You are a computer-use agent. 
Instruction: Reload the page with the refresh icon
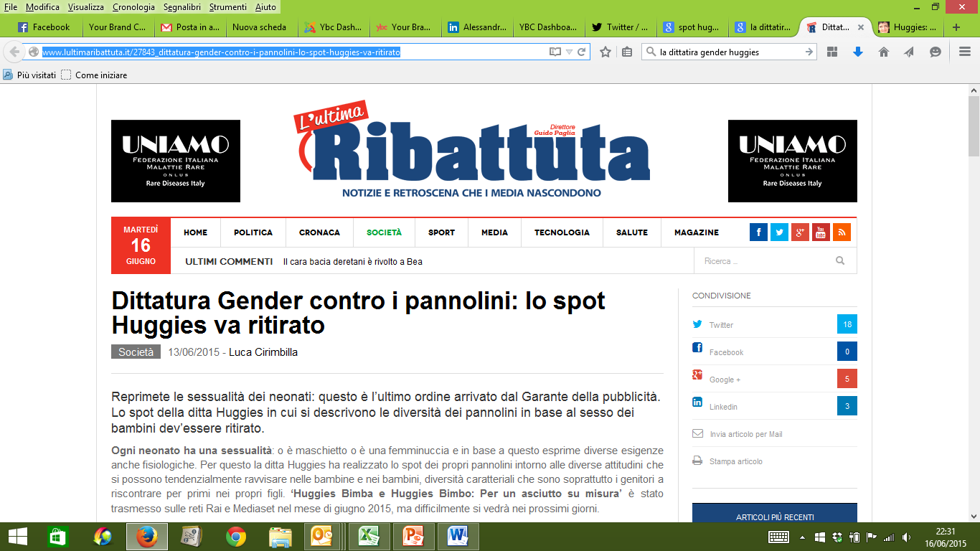(x=582, y=52)
